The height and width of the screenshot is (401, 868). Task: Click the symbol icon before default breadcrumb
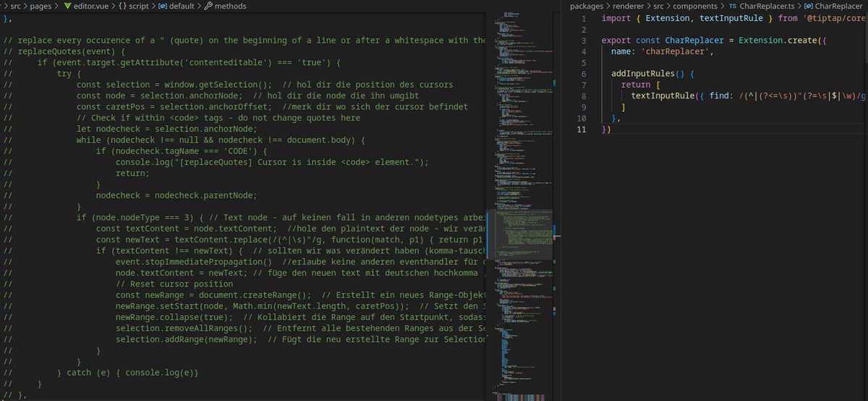(163, 6)
